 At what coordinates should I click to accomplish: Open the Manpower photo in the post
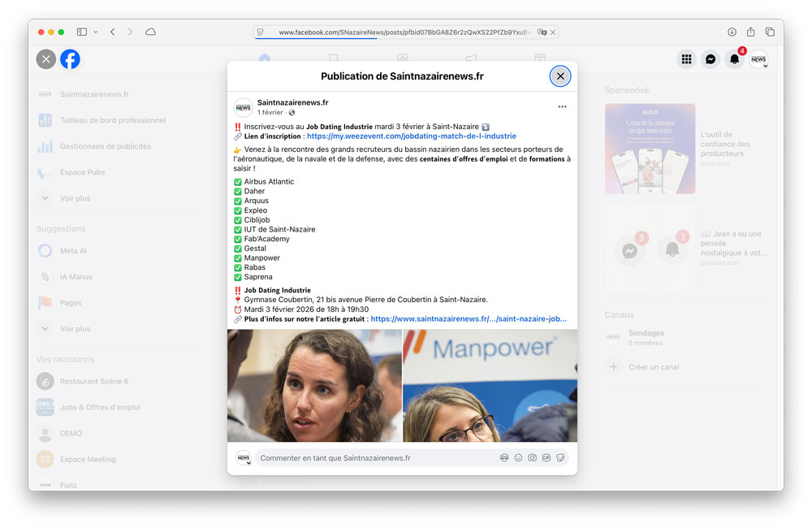pos(490,386)
